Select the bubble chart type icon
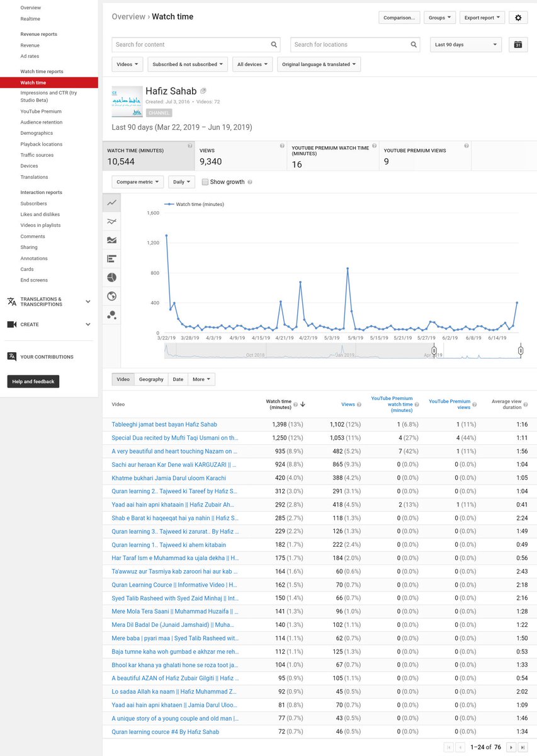 [112, 314]
